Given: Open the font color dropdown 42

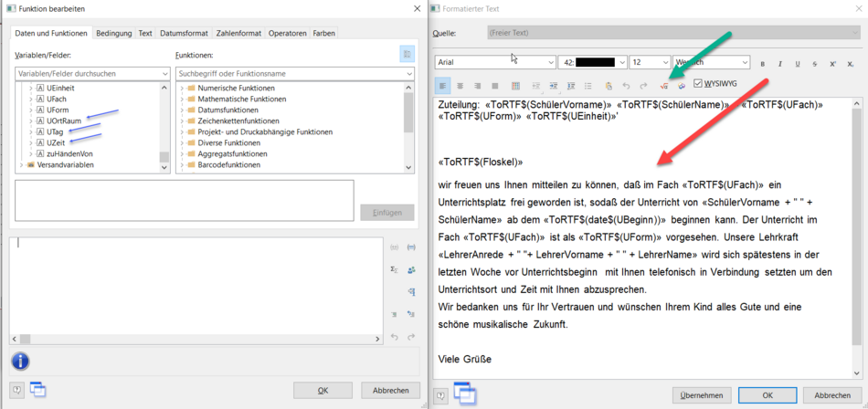Looking at the screenshot, I should click(x=592, y=62).
